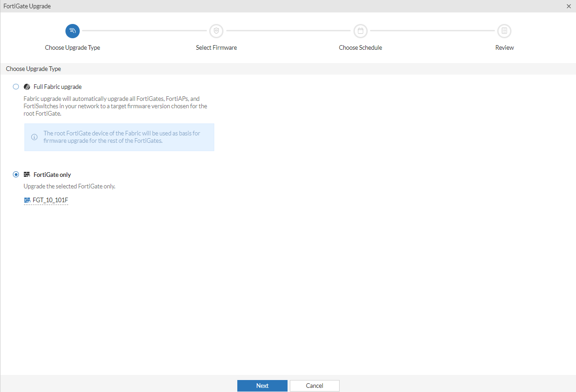This screenshot has width=576, height=392.
Task: Select the Full Fabric upgrade radio button
Action: click(x=16, y=87)
